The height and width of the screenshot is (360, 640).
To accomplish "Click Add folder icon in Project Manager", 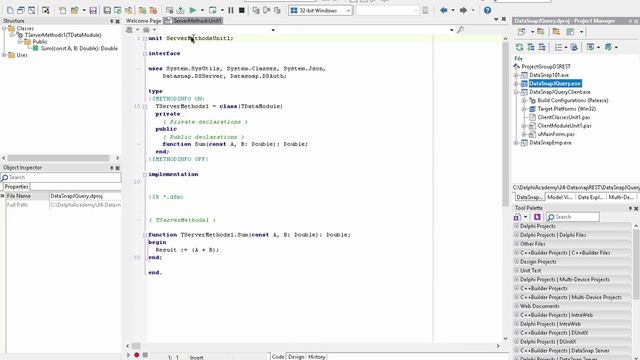I will (x=540, y=31).
